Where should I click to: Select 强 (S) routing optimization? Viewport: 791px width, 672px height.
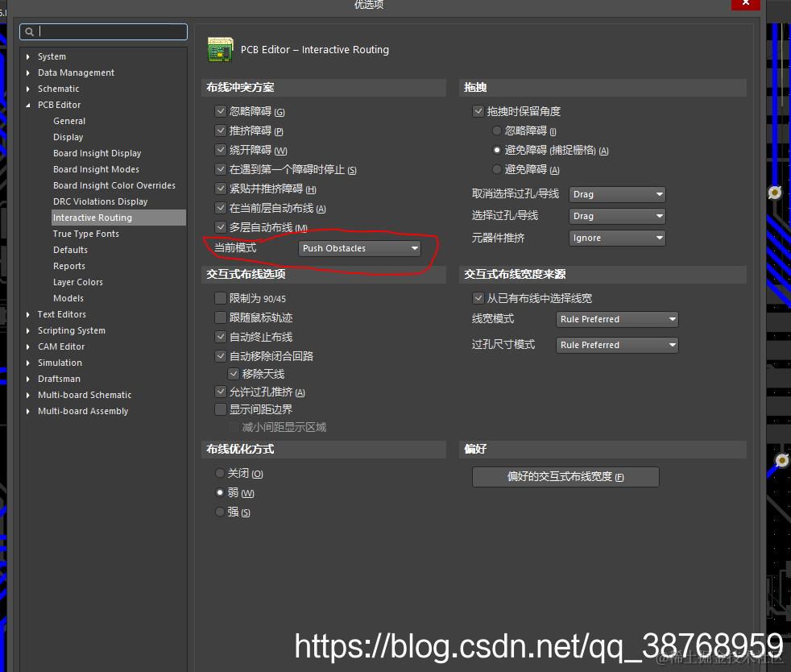click(220, 512)
